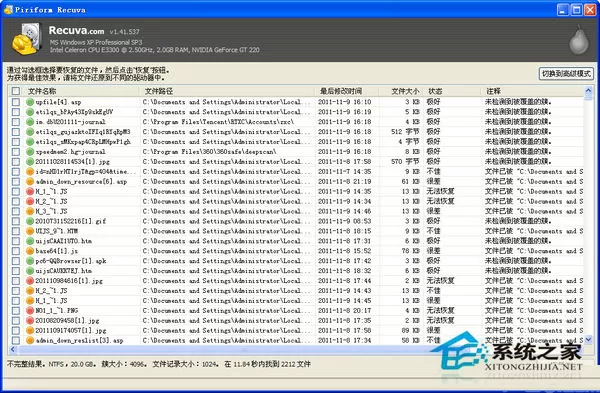Screen dimensions: 600x393
Task: Click orange dot for admin_down_reslist[3].asp
Action: [x=30, y=340]
